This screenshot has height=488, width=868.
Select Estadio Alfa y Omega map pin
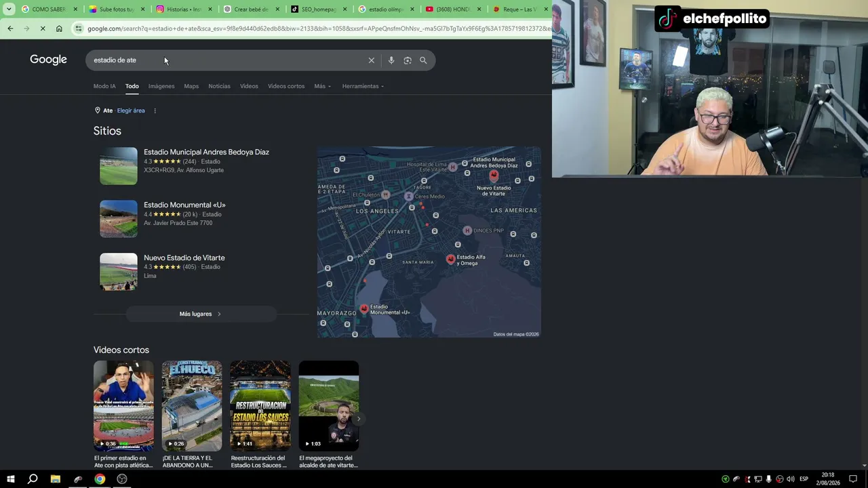(450, 259)
